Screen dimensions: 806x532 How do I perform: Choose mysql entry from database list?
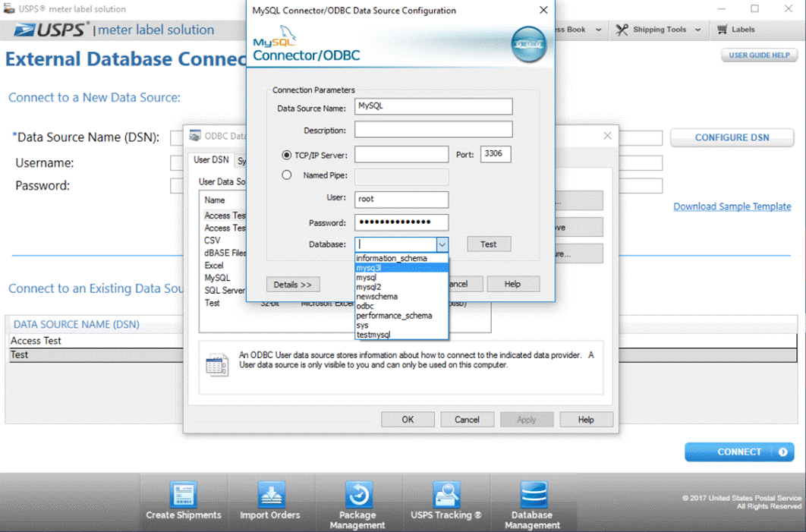pos(401,278)
